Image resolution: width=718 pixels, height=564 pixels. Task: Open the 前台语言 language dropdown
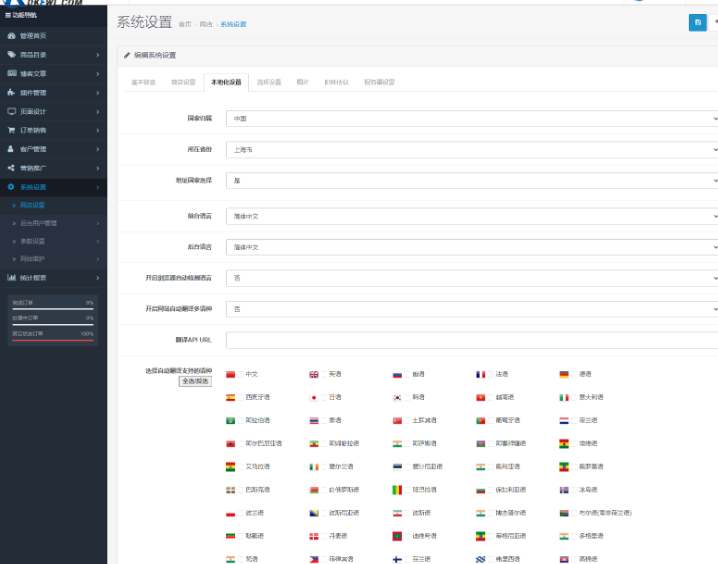471,215
